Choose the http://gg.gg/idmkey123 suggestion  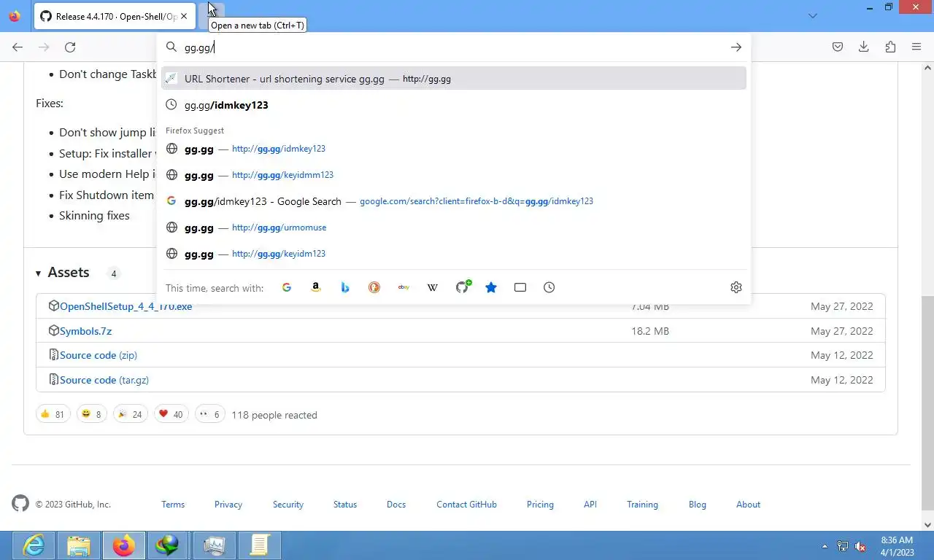pyautogui.click(x=454, y=149)
